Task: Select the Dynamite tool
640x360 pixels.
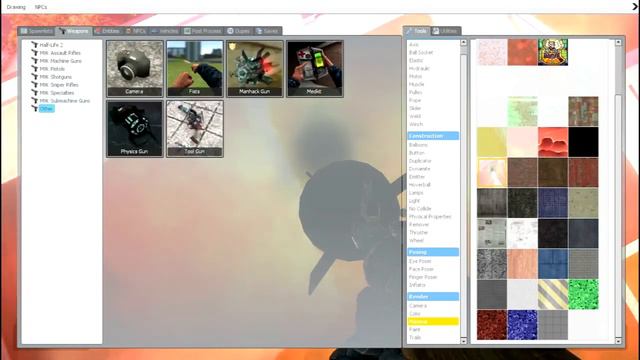Action: pyautogui.click(x=419, y=169)
